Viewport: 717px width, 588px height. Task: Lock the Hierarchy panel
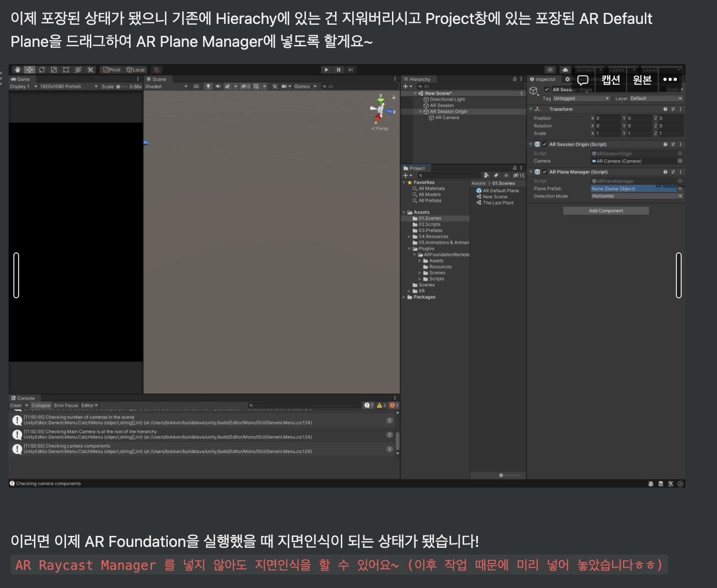[x=514, y=79]
